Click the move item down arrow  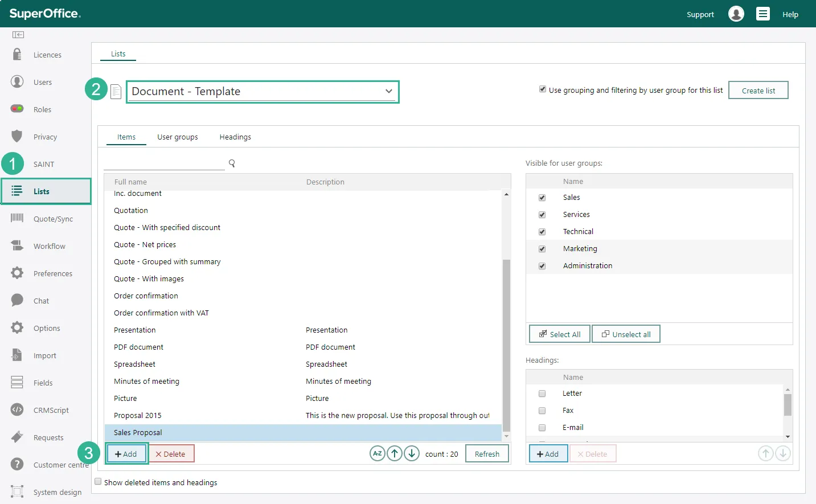pyautogui.click(x=412, y=454)
